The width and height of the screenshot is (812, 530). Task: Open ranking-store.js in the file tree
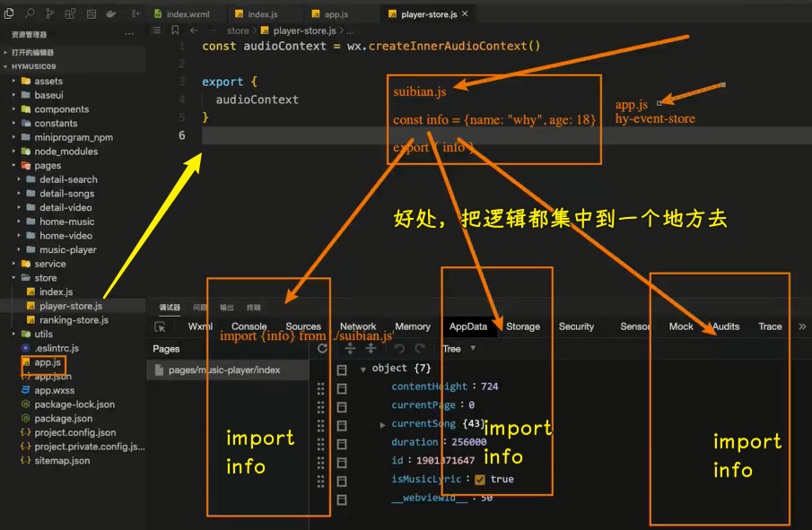(74, 320)
